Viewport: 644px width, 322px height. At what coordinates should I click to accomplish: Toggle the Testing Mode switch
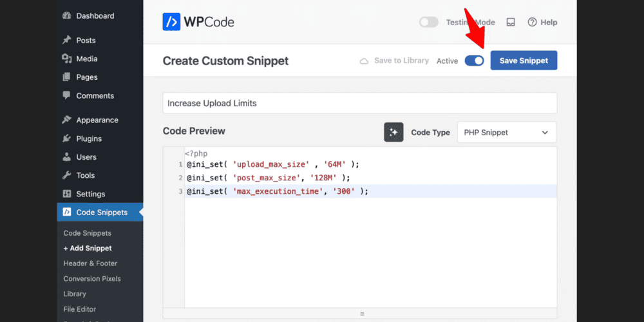click(428, 22)
